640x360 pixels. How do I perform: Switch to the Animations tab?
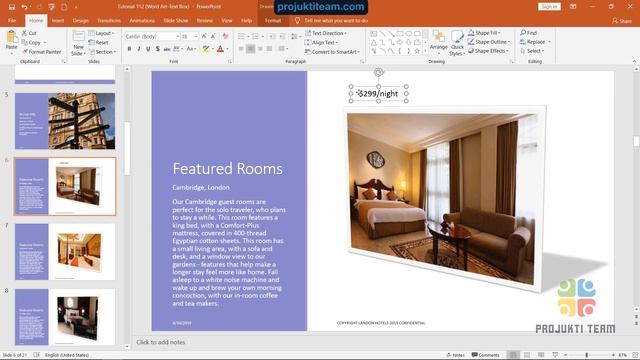point(142,20)
